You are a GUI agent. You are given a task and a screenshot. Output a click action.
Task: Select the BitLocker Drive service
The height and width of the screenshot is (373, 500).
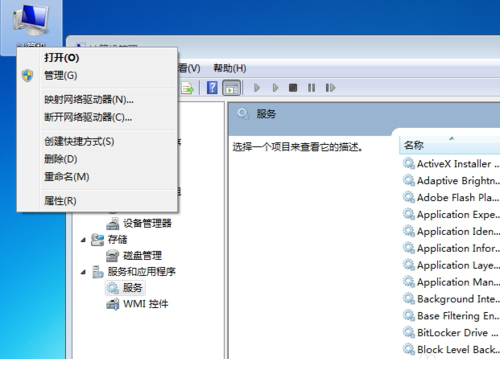click(x=458, y=333)
